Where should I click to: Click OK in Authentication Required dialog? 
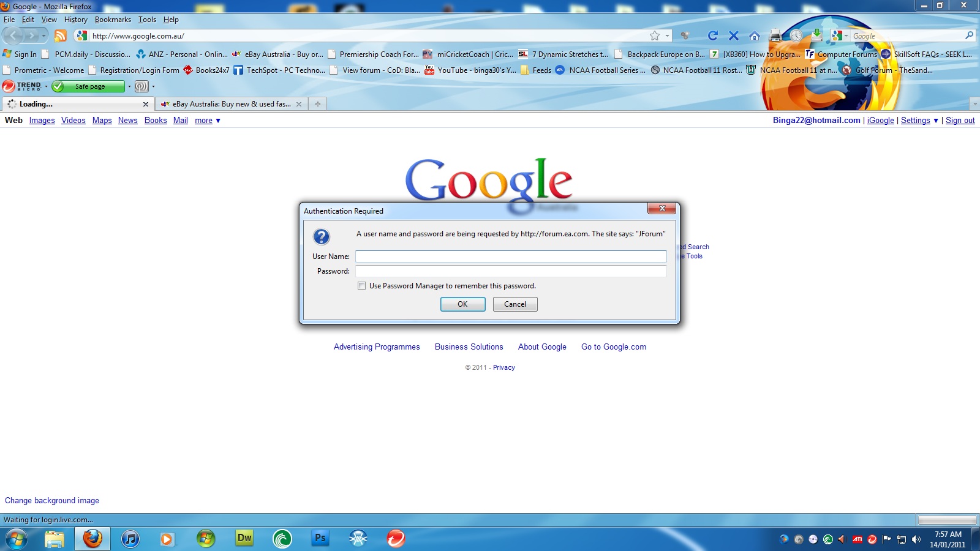462,304
